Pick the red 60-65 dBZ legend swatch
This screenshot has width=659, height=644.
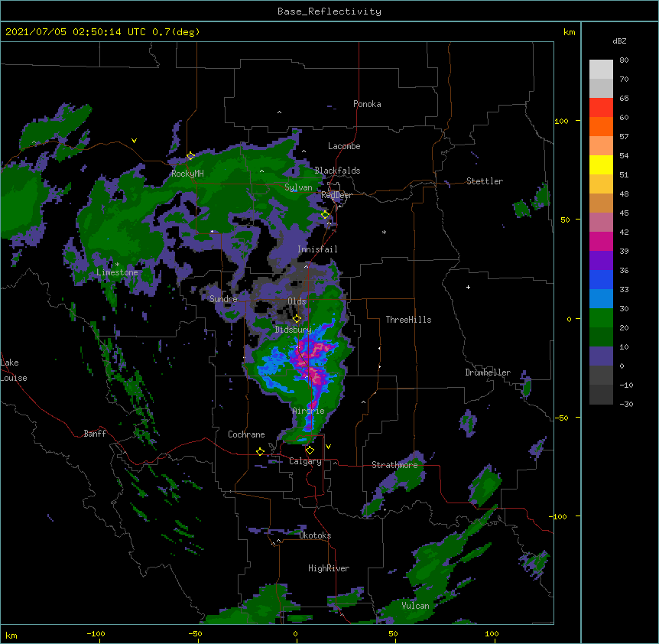[x=601, y=108]
